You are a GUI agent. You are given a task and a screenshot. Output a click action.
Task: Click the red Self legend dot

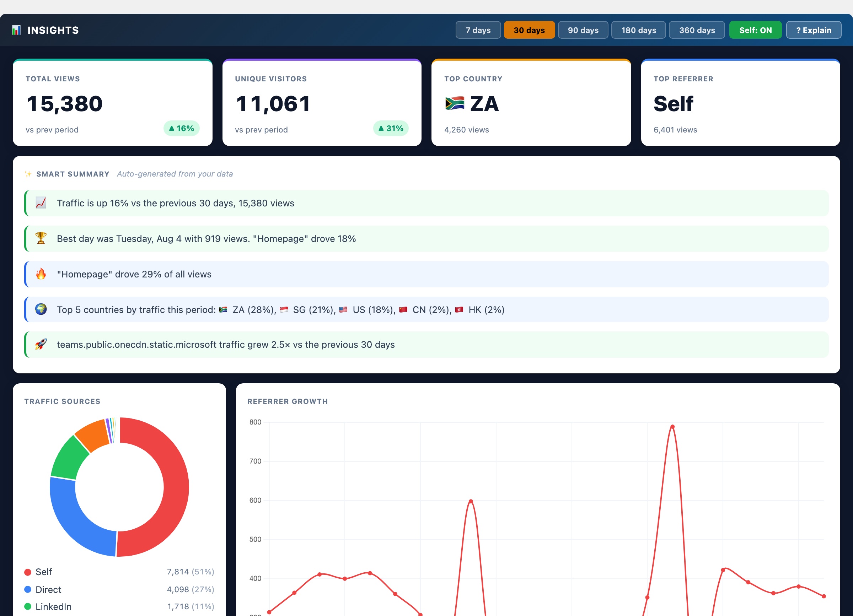pos(28,572)
